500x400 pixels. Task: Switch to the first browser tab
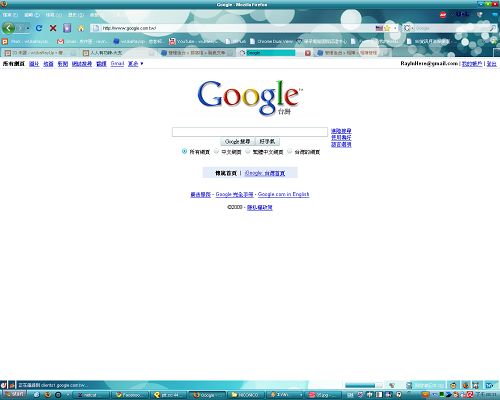pyautogui.click(x=39, y=53)
